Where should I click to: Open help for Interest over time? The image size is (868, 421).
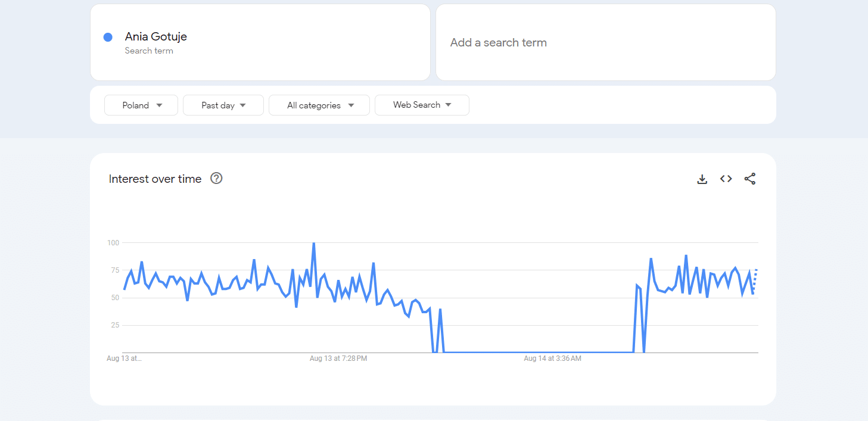[x=216, y=178]
